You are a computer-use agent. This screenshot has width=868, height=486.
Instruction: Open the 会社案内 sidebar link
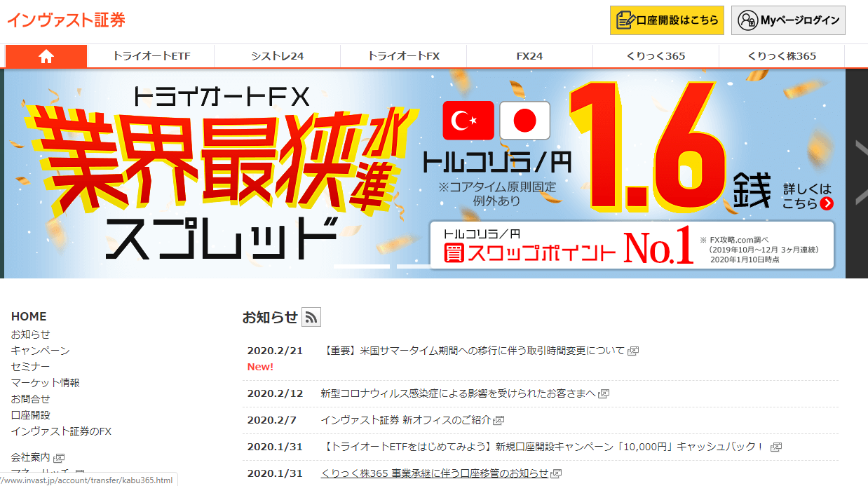coord(31,457)
